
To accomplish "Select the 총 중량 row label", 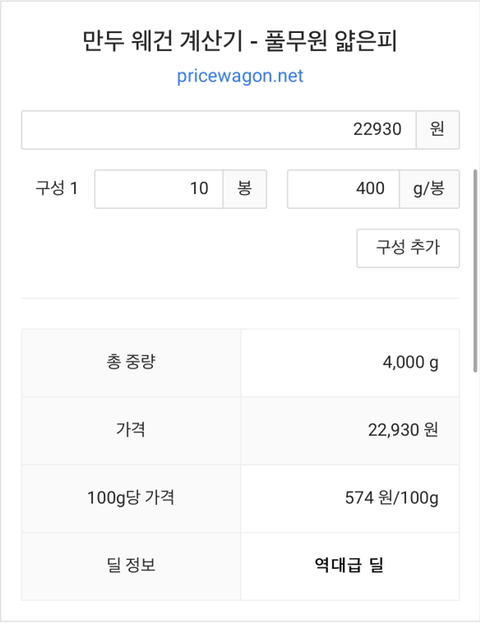I will tap(131, 362).
